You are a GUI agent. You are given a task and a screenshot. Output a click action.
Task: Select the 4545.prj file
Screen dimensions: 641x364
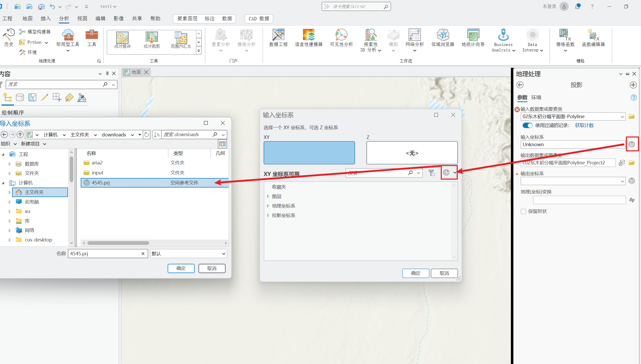pyautogui.click(x=101, y=183)
